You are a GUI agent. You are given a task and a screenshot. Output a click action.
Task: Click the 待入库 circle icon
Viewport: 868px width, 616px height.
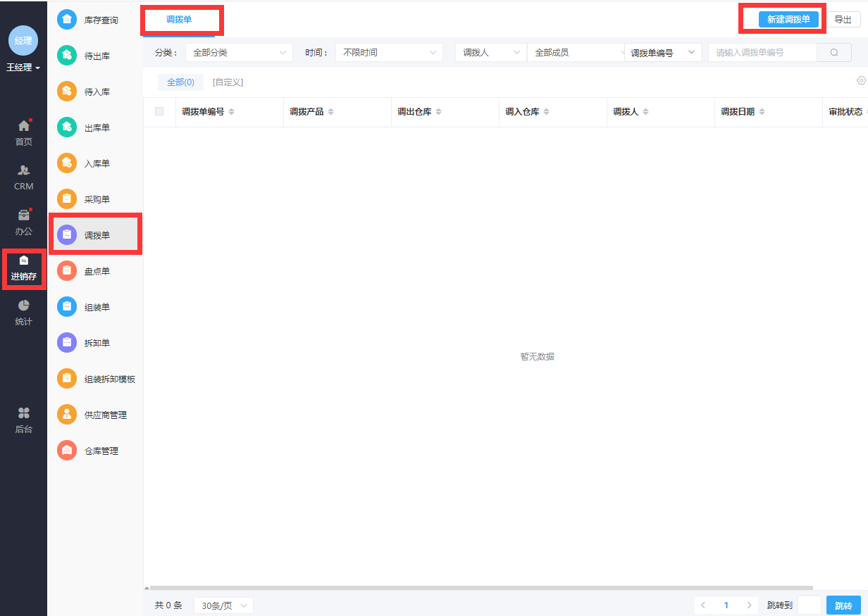point(67,92)
